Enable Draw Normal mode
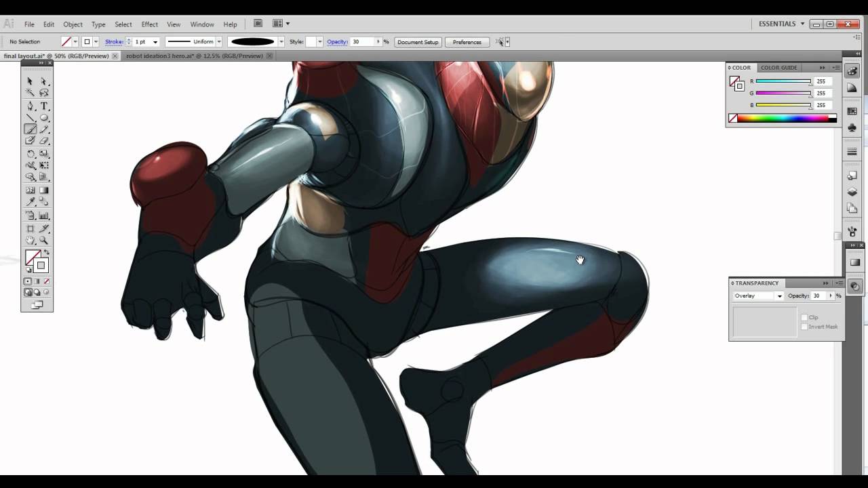 pos(28,292)
